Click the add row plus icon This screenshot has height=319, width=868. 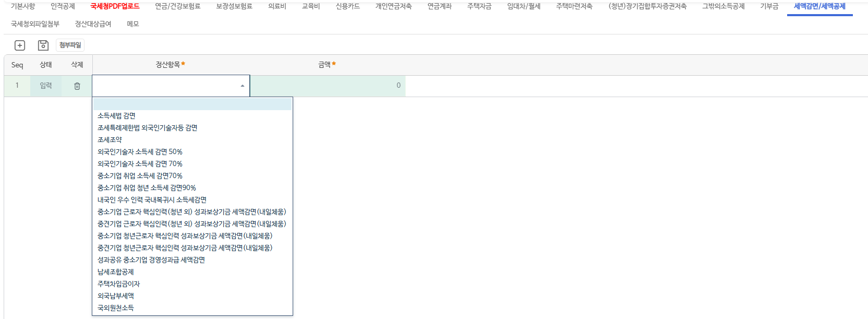point(20,45)
